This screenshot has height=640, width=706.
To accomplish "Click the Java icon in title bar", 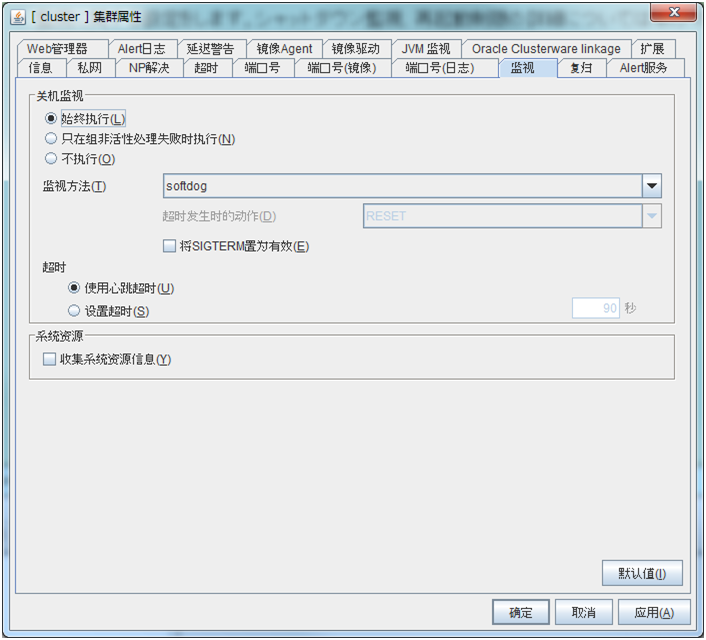I will point(18,17).
